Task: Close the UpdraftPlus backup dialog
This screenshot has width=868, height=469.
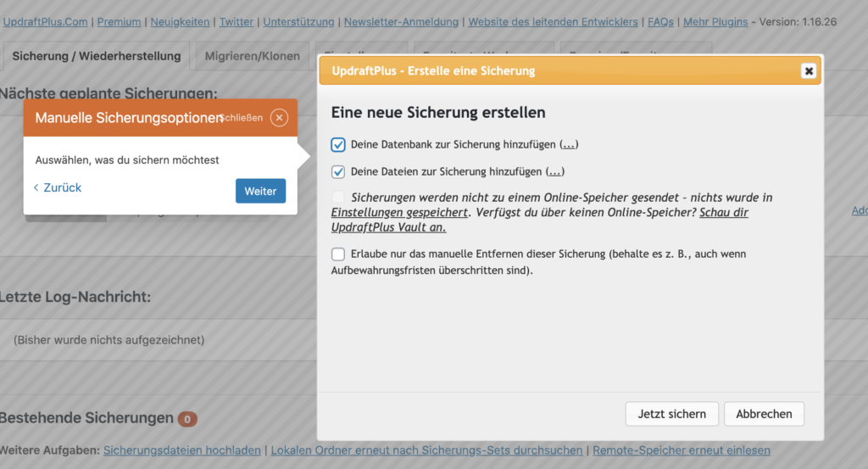Action: [808, 71]
